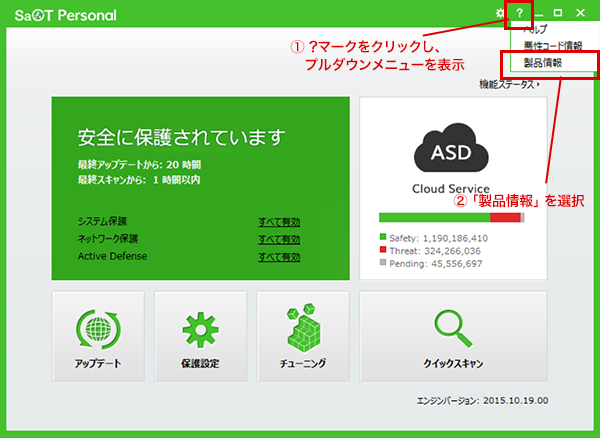
Task: Click the gray Pending legend swatch
Action: pos(383,262)
